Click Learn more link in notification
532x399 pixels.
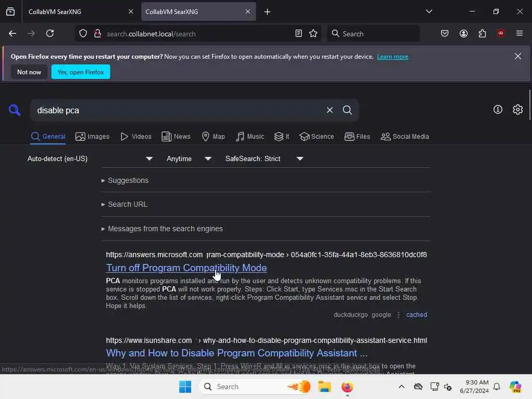pos(393,57)
